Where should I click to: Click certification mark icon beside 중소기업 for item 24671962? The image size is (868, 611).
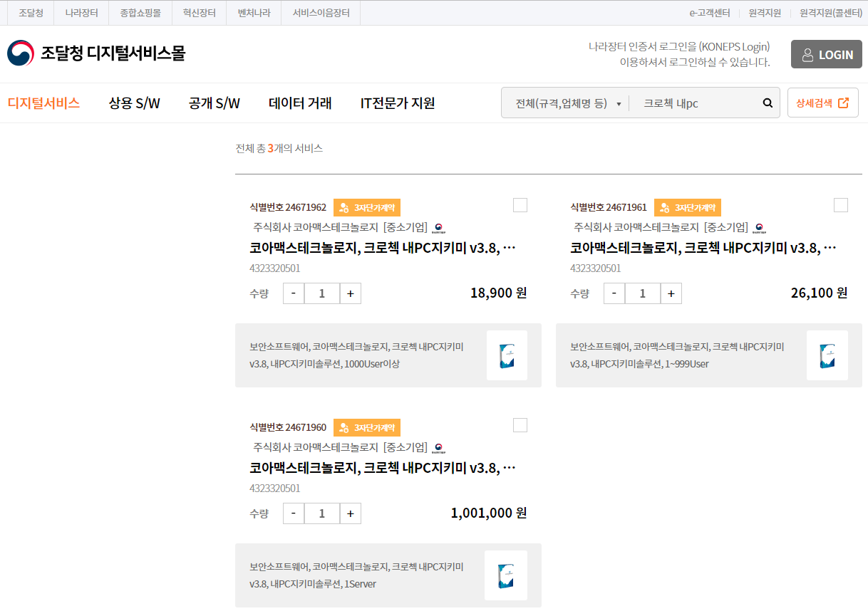pyautogui.click(x=439, y=228)
